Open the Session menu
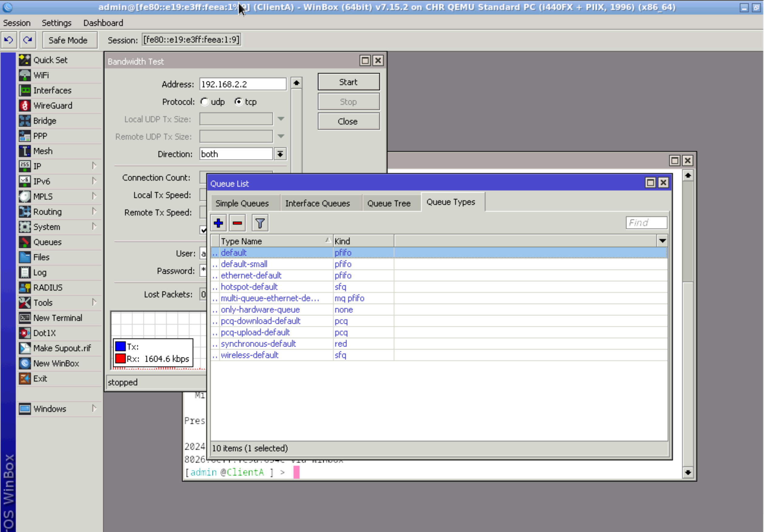Image resolution: width=764 pixels, height=532 pixels. pos(17,23)
